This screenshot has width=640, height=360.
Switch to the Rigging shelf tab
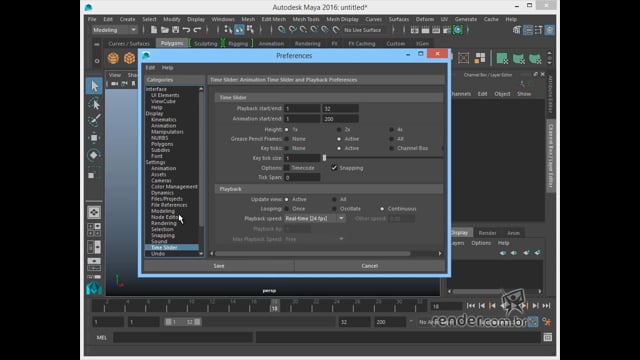tap(238, 43)
